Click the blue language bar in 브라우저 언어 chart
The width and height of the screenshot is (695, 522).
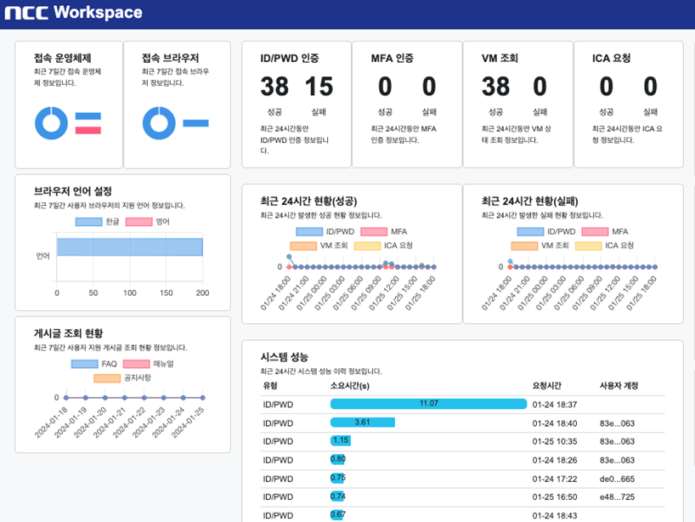[x=129, y=247]
